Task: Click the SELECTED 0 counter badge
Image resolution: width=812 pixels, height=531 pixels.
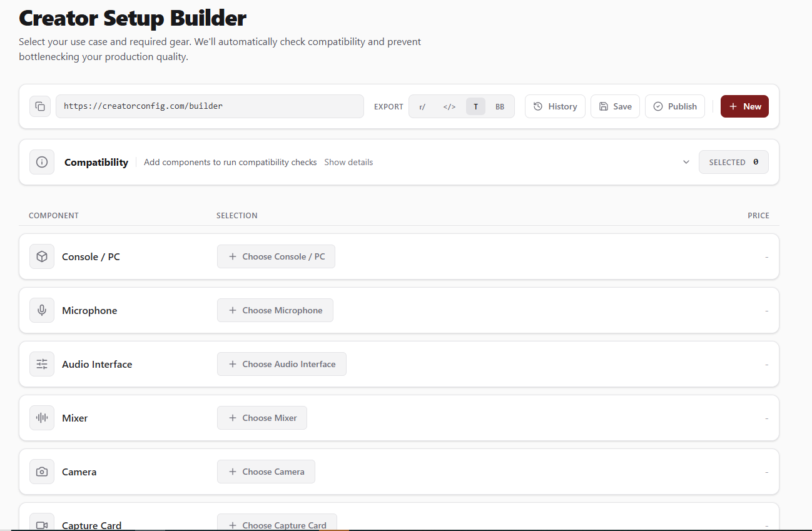Action: pyautogui.click(x=734, y=162)
